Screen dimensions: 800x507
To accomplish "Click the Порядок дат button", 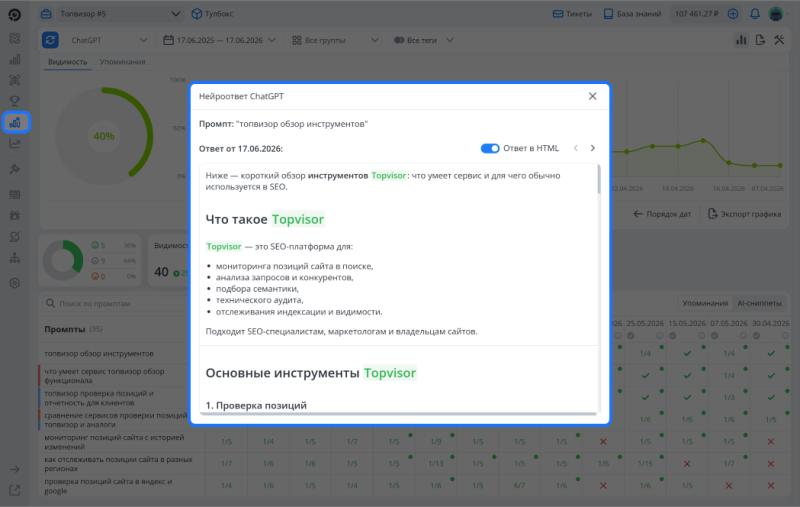I will [x=662, y=214].
